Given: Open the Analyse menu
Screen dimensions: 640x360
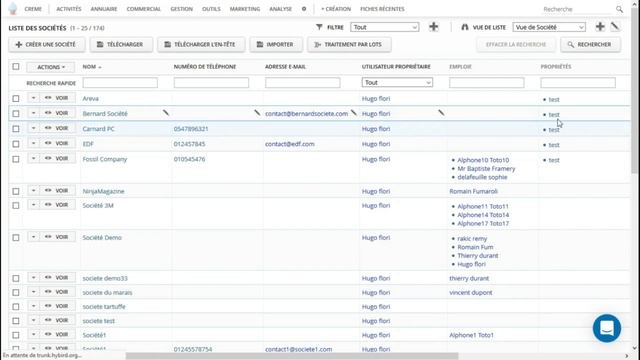Looking at the screenshot, I should [x=280, y=9].
